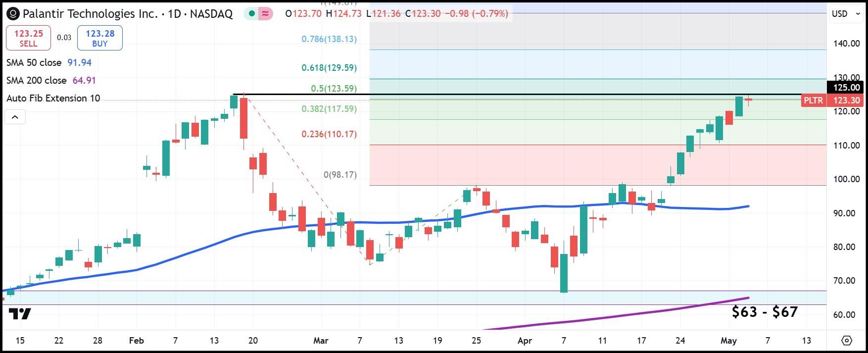Click the pink approximate data indicator icon
Viewport: 868px width, 353px height.
pos(265,14)
